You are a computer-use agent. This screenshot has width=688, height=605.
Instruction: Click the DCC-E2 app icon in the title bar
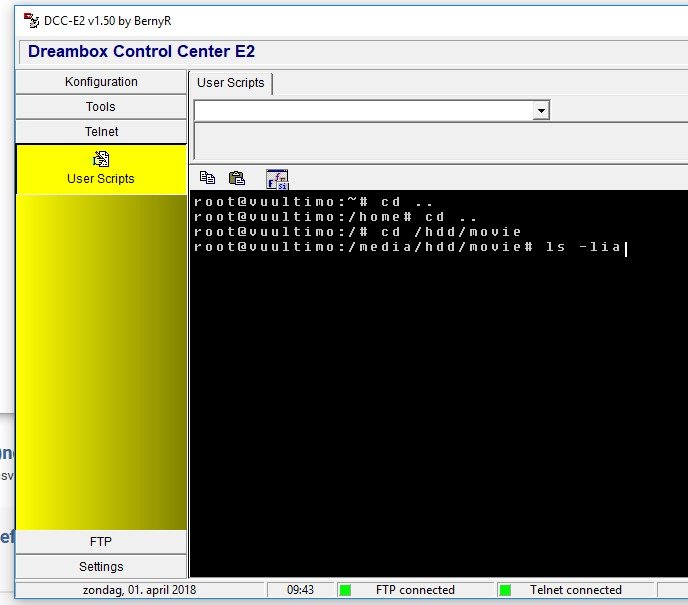point(32,21)
